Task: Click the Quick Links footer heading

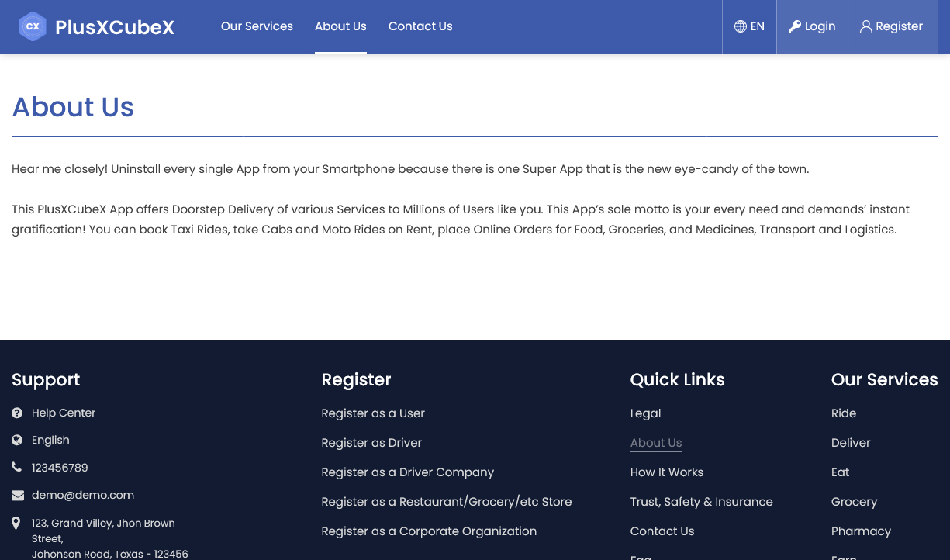Action: 678,379
